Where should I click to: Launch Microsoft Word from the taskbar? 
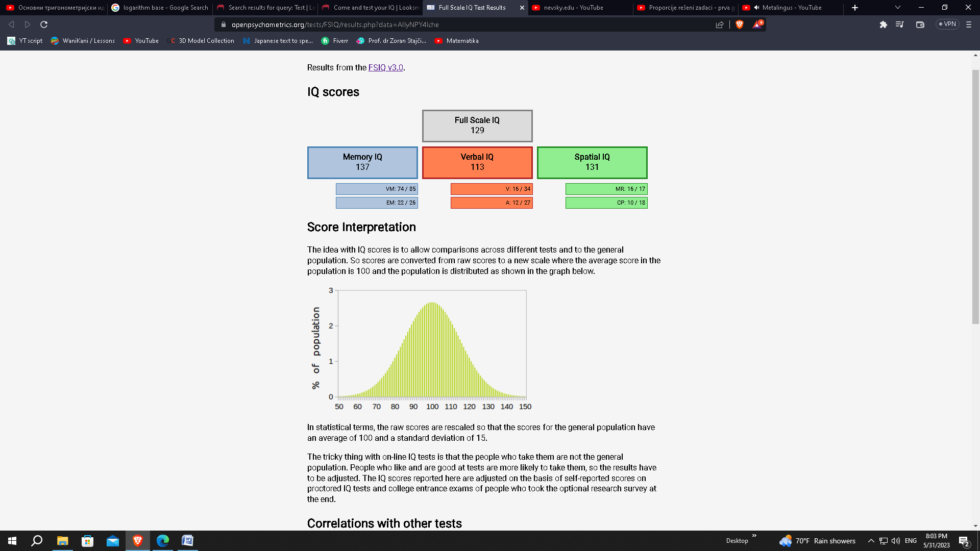coord(187,541)
